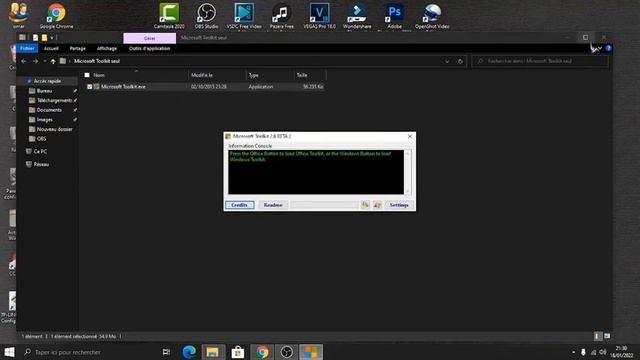
Task: Select the Gérer contextual tab
Action: (150, 38)
